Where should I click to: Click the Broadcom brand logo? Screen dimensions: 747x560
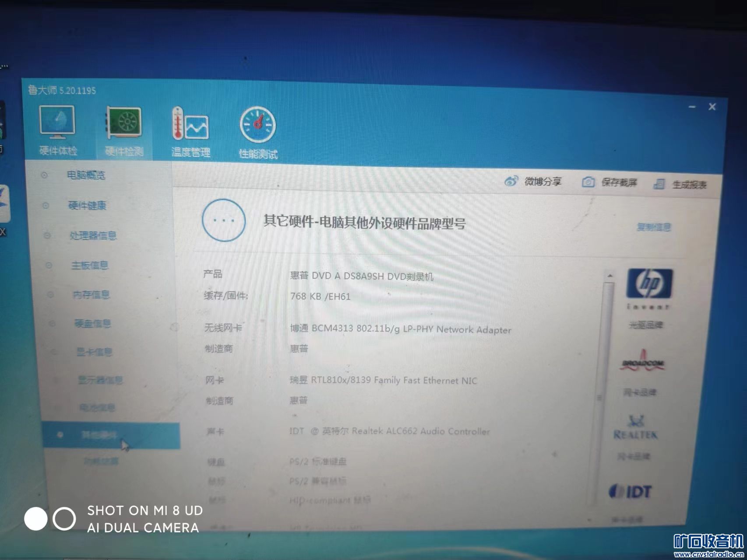(x=643, y=361)
